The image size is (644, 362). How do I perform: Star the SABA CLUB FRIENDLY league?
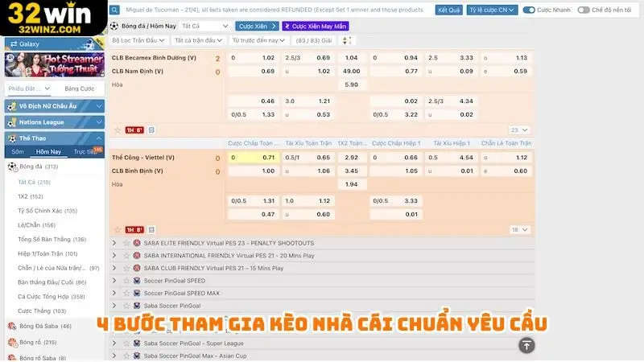(126, 268)
